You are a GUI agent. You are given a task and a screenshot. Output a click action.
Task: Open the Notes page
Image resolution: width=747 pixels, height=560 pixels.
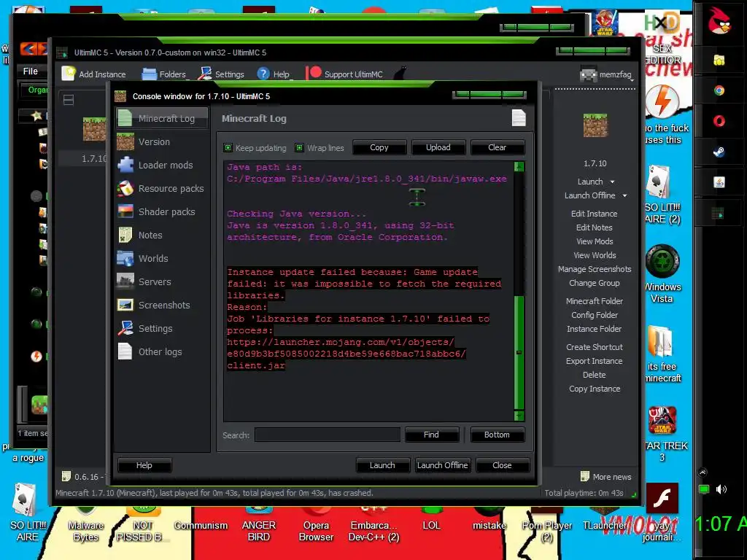(x=161, y=236)
